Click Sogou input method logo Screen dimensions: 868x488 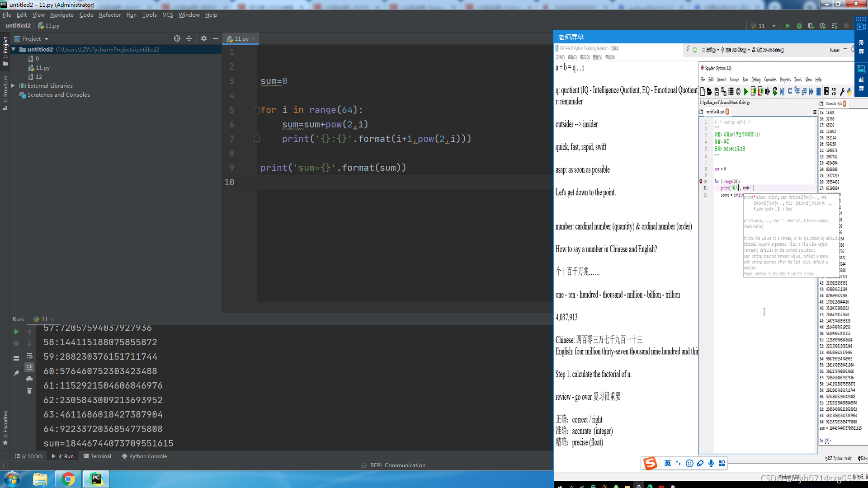click(650, 463)
